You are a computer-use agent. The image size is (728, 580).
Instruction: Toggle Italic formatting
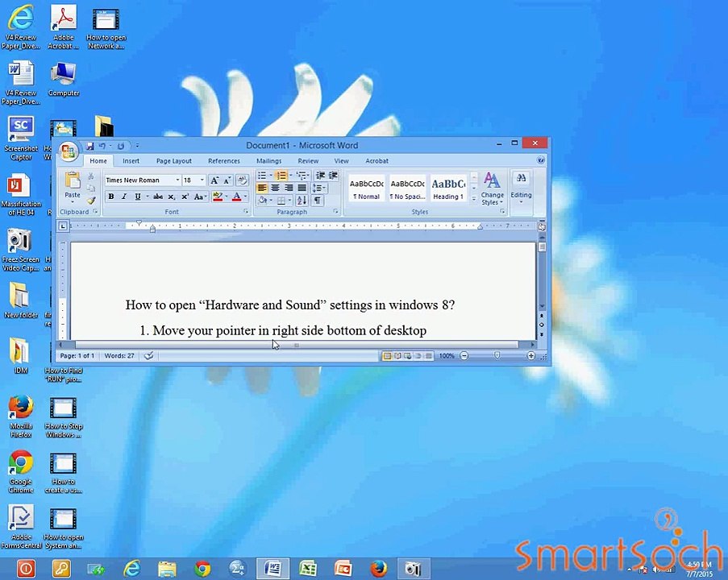coord(124,197)
